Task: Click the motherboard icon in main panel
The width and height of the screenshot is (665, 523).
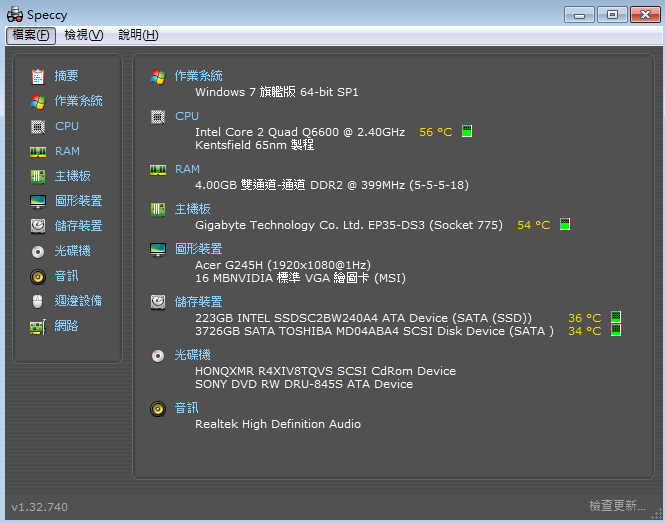Action: point(158,209)
